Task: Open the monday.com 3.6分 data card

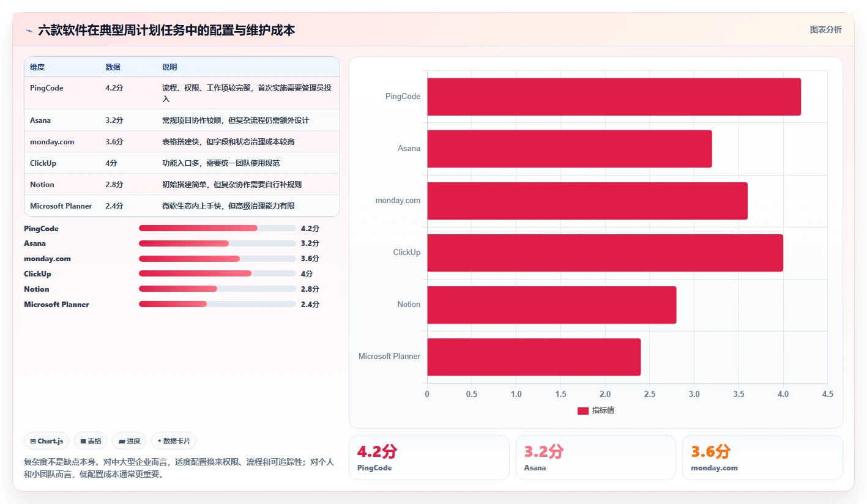Action: point(762,458)
